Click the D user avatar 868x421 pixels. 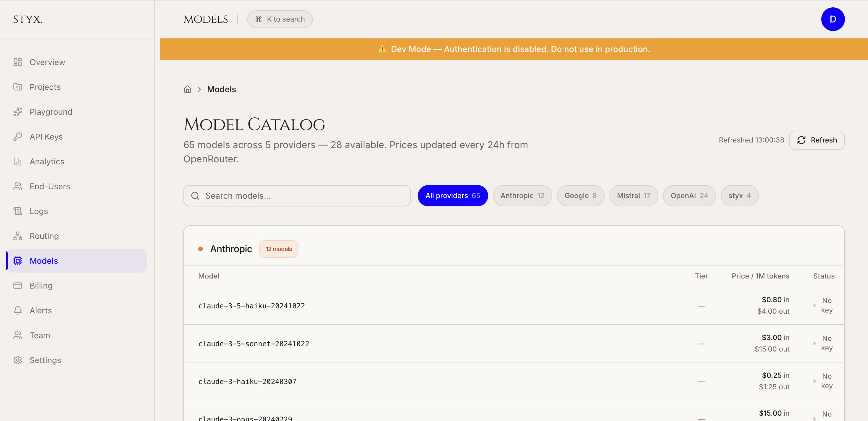[x=833, y=19]
